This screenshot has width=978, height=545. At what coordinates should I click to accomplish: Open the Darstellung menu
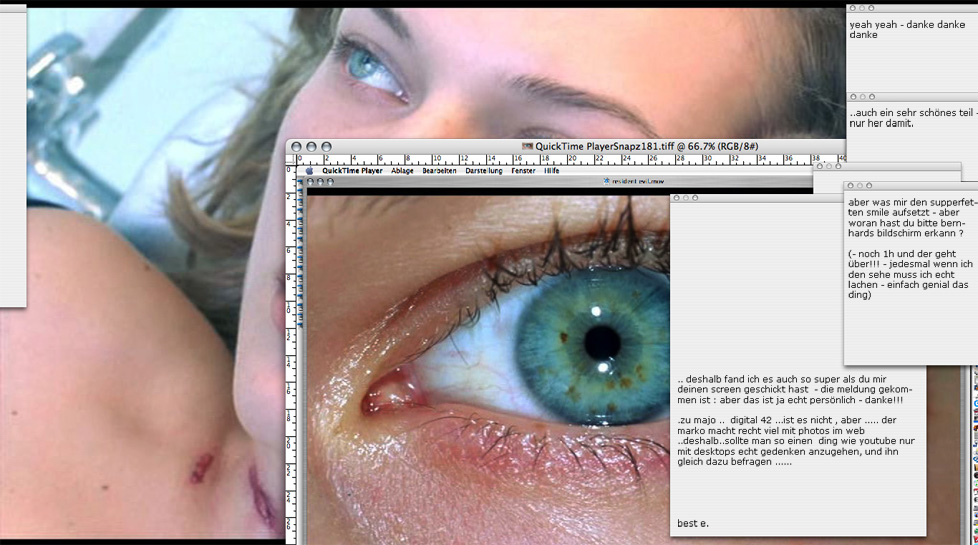click(x=483, y=171)
